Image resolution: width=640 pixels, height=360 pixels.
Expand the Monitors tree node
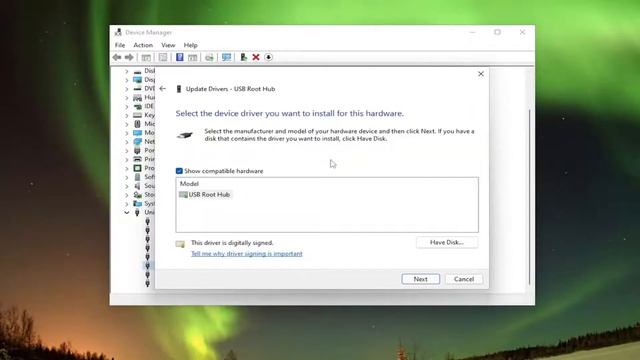point(127,133)
